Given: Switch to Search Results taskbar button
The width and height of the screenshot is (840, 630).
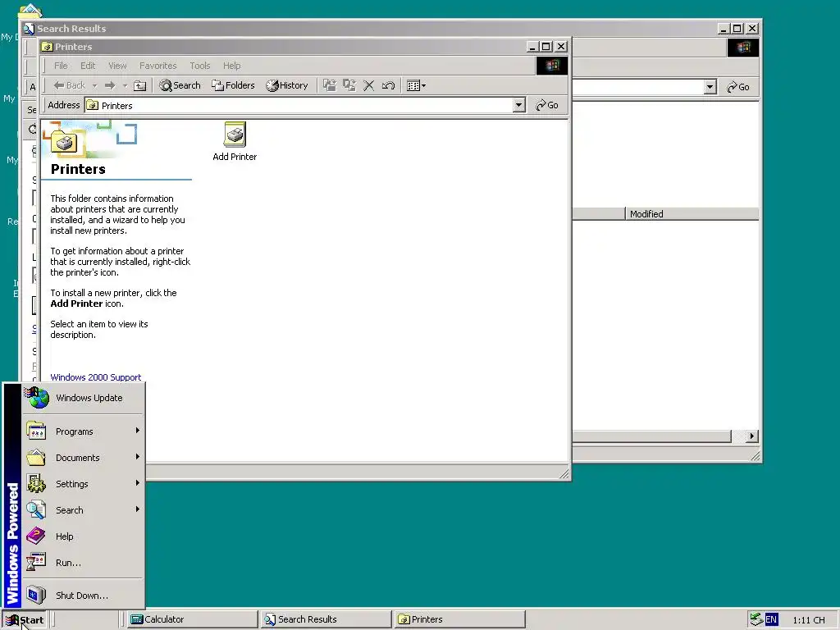Looking at the screenshot, I should click(326, 619).
